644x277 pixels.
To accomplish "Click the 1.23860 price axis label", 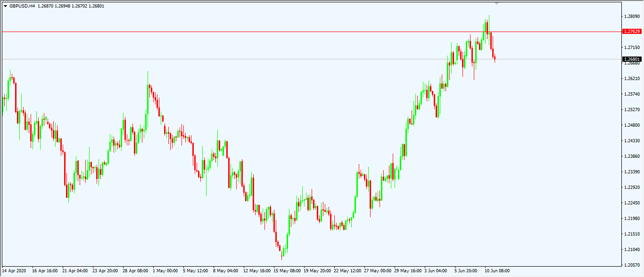I will [x=631, y=156].
